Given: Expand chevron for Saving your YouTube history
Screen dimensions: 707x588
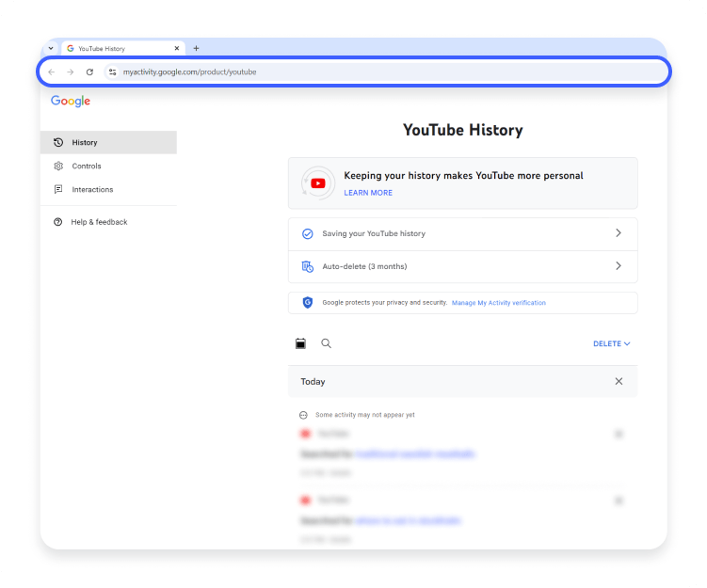Looking at the screenshot, I should point(619,233).
